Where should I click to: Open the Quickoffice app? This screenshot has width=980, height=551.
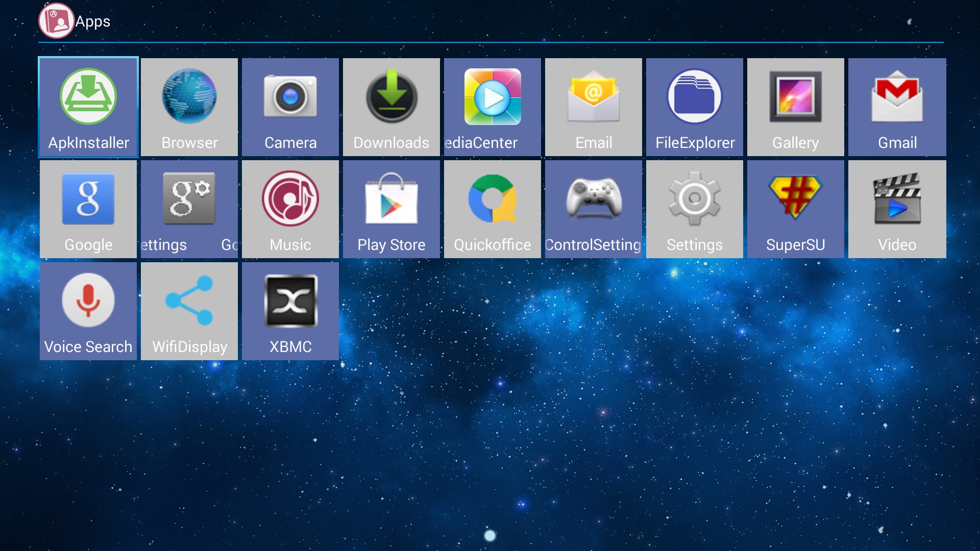[x=493, y=209]
